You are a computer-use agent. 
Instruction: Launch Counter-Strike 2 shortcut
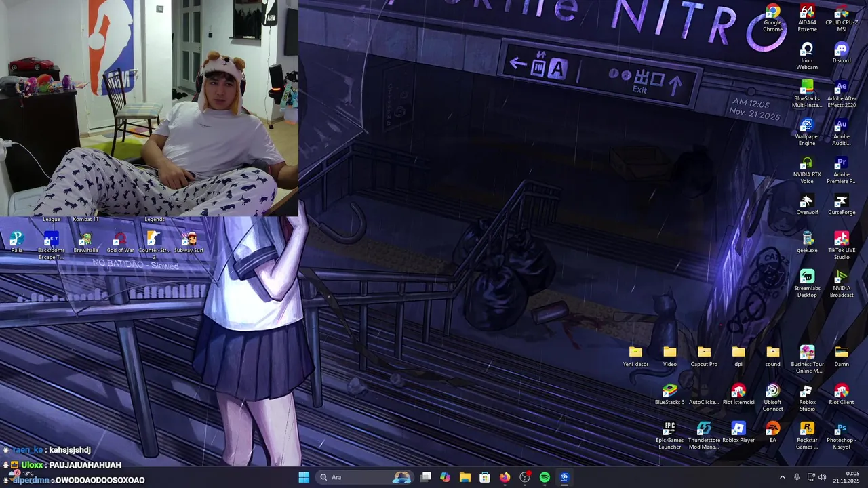point(154,246)
